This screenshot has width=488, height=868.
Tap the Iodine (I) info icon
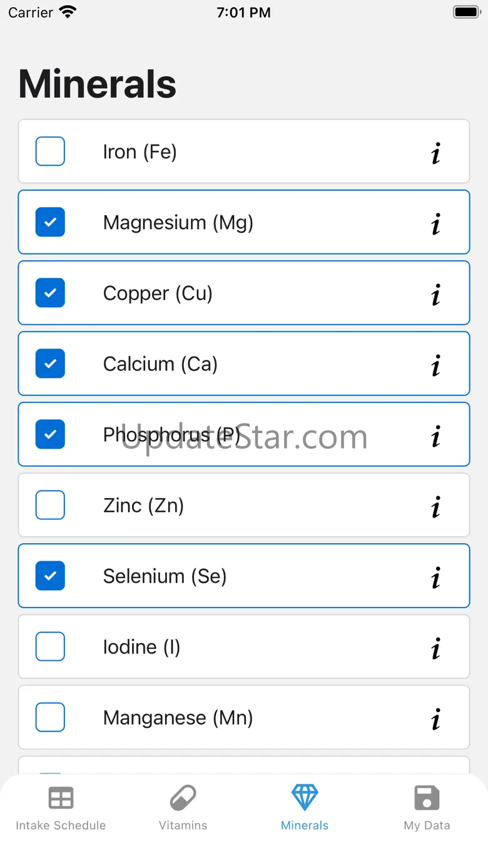click(436, 647)
